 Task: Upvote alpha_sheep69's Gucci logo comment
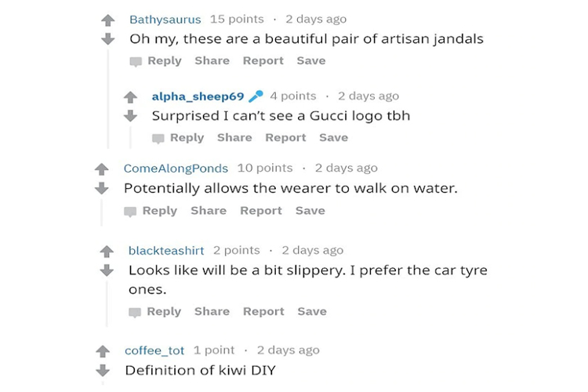pos(131,97)
